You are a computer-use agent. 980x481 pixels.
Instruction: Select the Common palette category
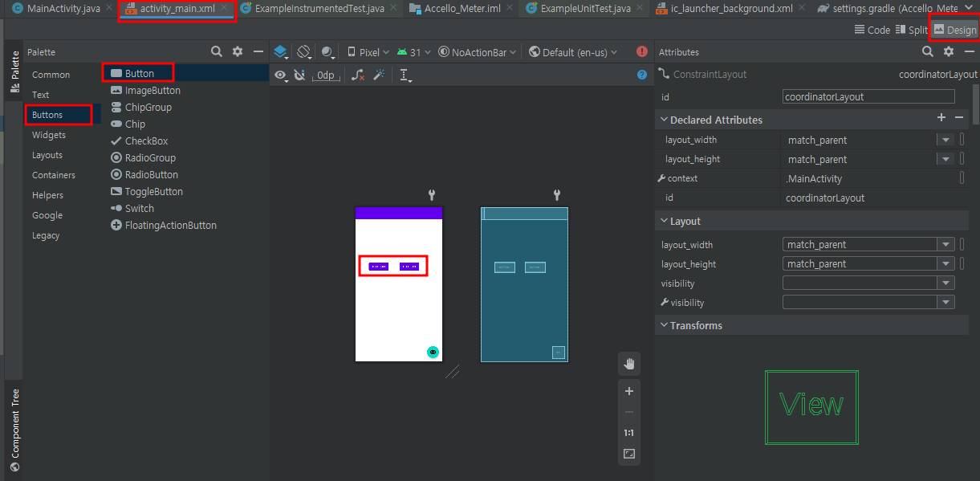[51, 75]
